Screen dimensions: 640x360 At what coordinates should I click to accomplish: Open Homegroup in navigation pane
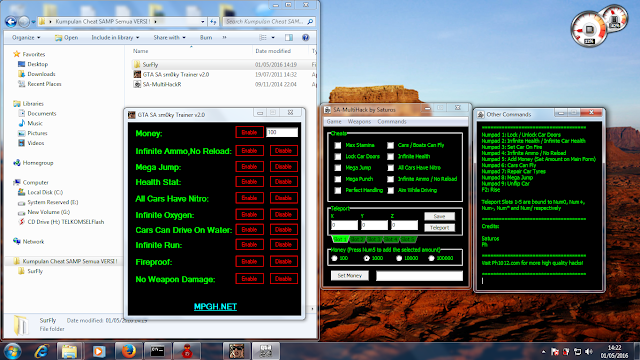click(x=38, y=163)
